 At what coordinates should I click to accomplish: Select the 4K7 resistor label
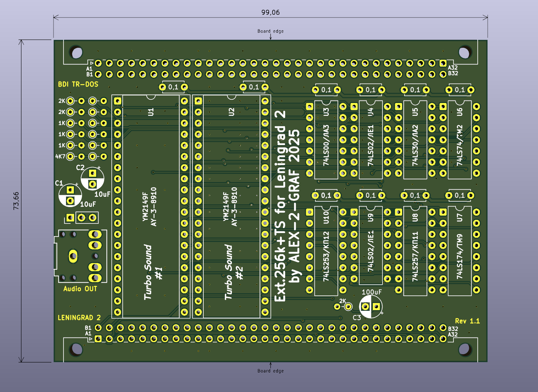coord(60,156)
